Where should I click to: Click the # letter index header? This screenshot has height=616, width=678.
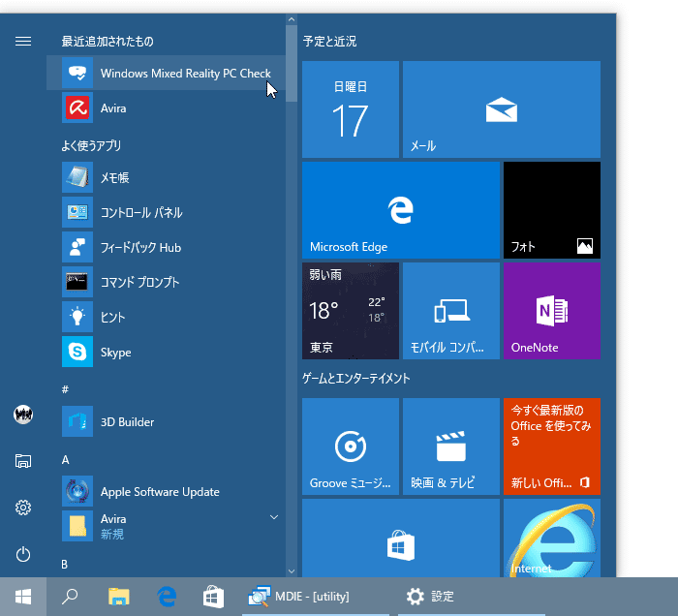pos(65,389)
